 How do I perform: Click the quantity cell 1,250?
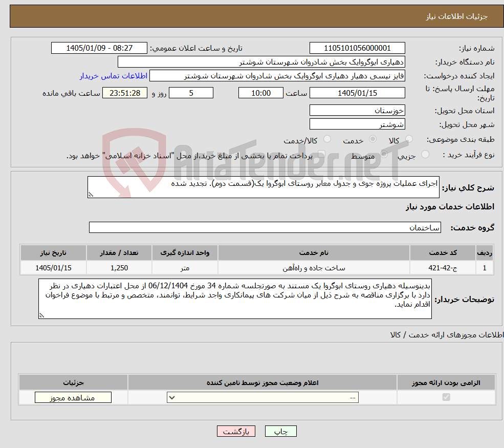point(119,268)
